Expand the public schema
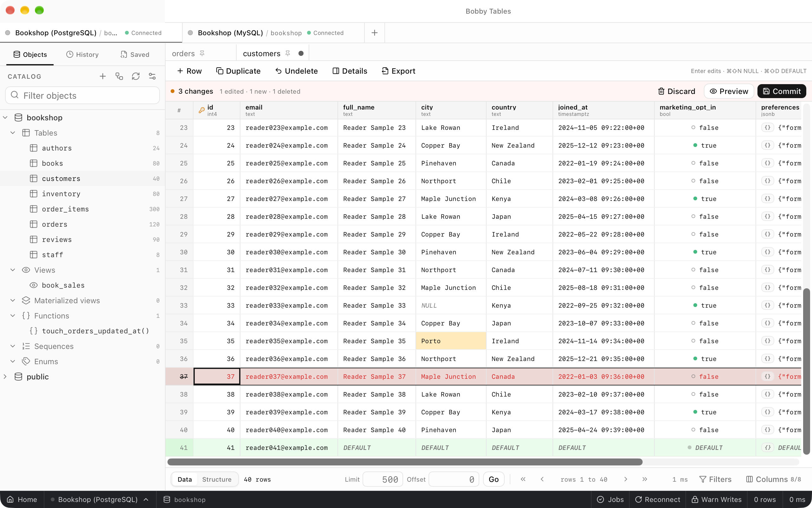The width and height of the screenshot is (812, 508). click(x=5, y=377)
